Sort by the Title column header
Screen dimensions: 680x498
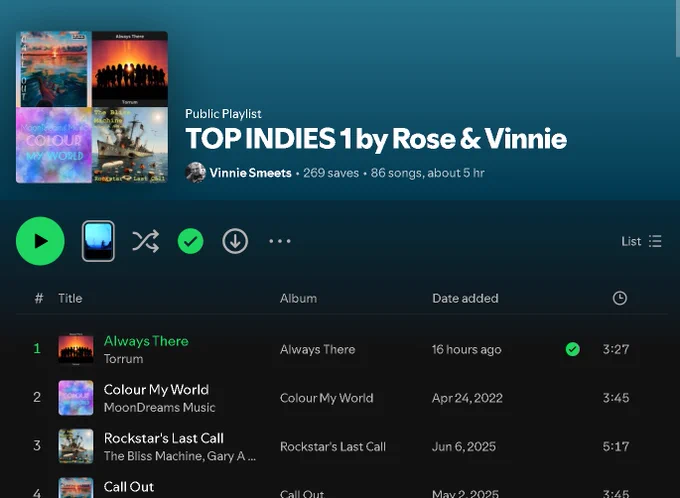pos(70,298)
